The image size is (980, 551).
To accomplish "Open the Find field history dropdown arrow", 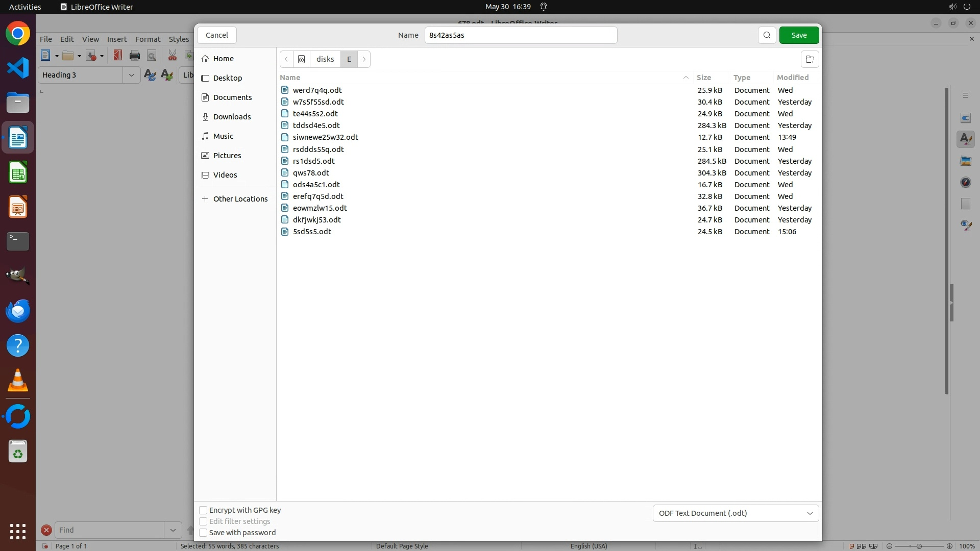I will coord(173,530).
